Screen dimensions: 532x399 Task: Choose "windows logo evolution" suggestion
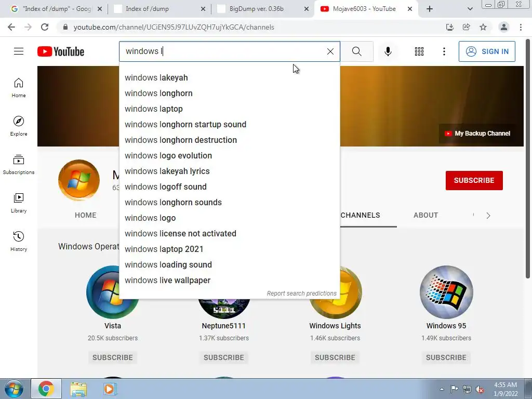click(x=229, y=156)
